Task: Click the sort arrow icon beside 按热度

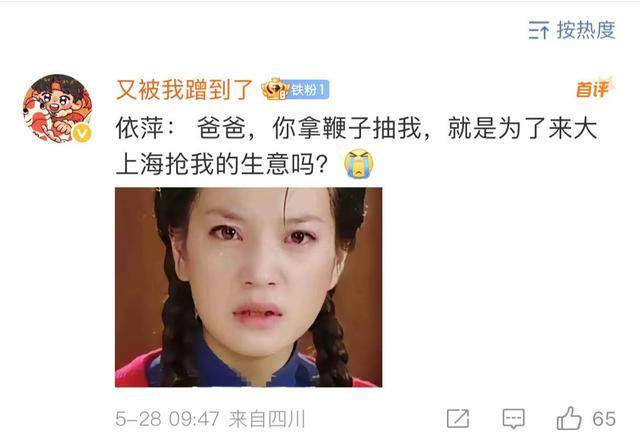Action: [x=539, y=30]
